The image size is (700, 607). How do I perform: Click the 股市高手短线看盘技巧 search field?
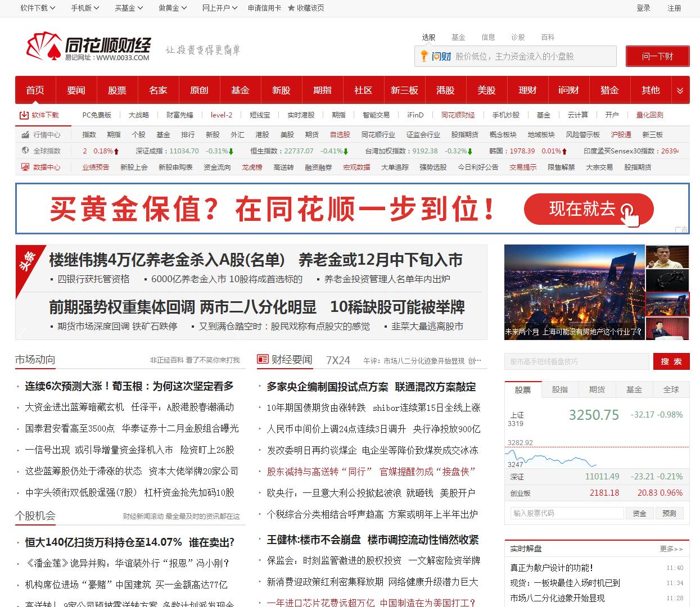(577, 361)
